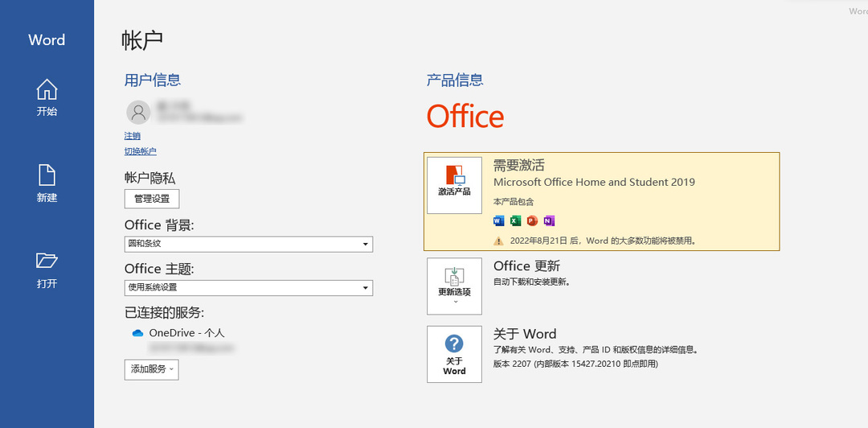Image resolution: width=868 pixels, height=428 pixels.
Task: Click the 帐户隐私 heading
Action: pyautogui.click(x=150, y=178)
